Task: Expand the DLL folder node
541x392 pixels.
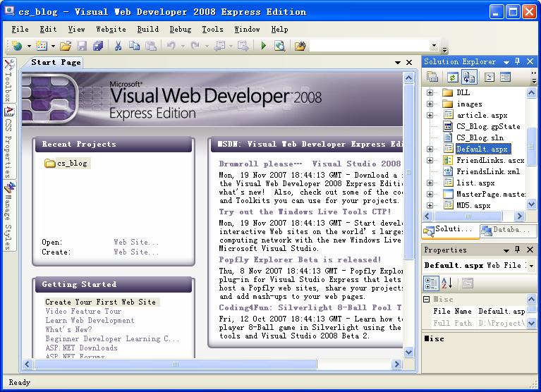Action: point(430,92)
